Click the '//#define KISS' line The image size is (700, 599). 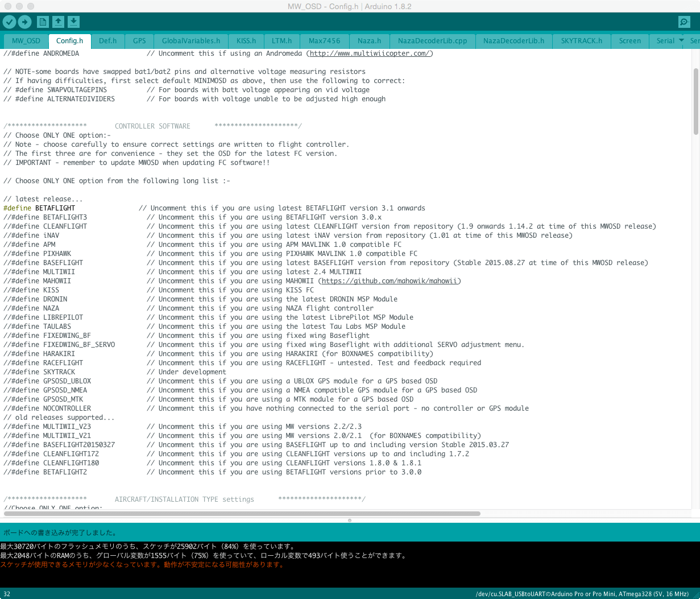158,290
